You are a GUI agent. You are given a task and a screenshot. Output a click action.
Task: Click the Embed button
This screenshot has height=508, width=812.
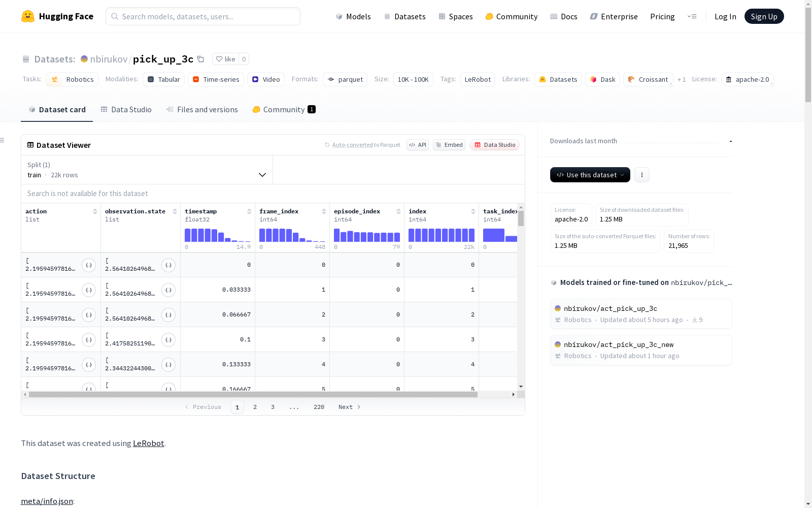449,145
